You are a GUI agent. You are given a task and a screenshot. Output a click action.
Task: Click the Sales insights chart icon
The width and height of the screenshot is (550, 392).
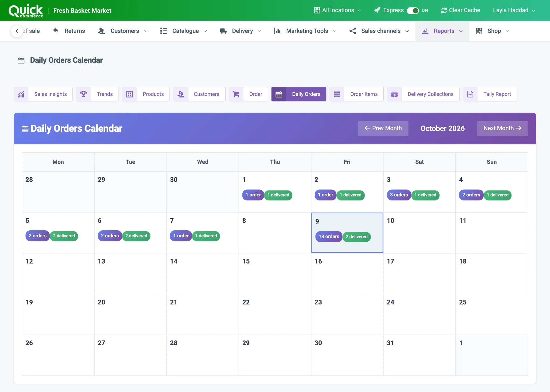coord(21,94)
